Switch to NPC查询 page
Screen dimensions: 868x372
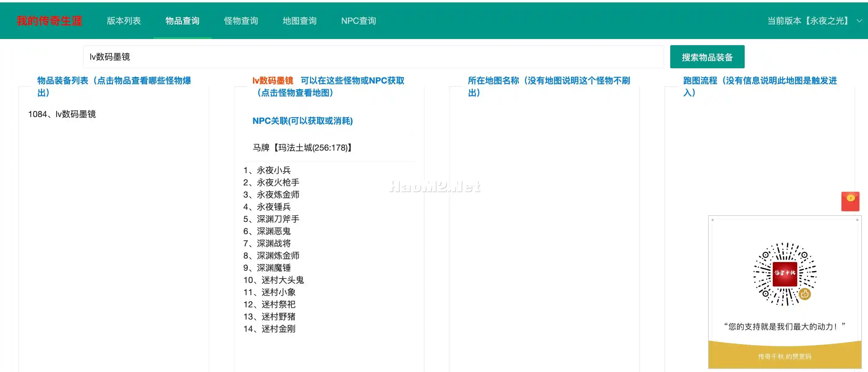pos(359,20)
